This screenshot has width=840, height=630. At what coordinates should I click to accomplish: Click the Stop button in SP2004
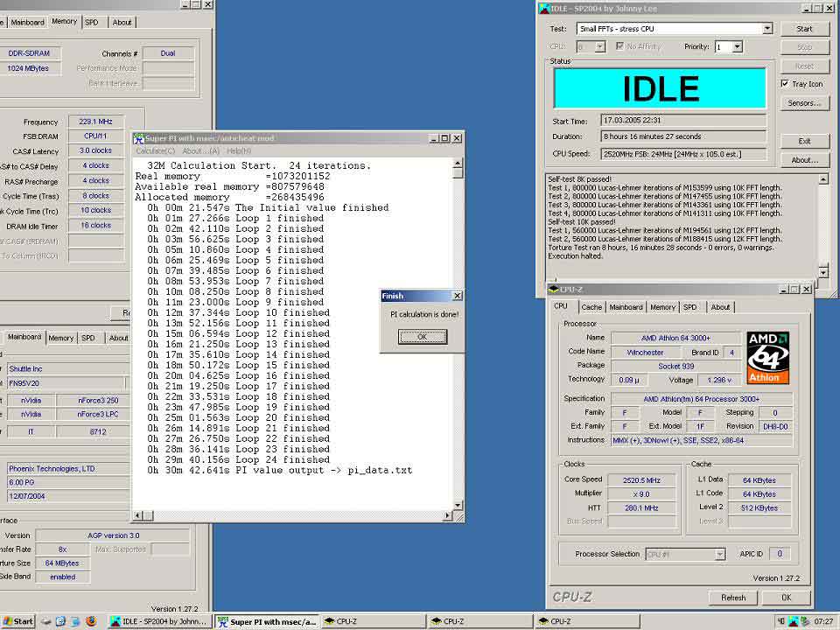click(804, 47)
